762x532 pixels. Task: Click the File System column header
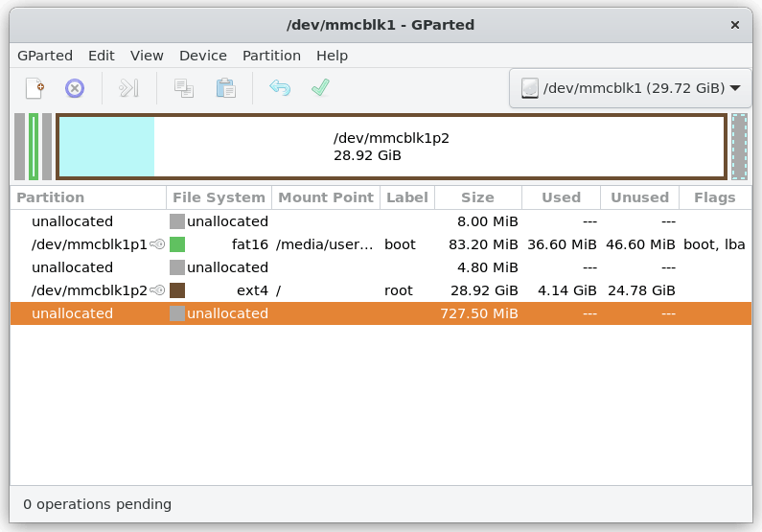(219, 197)
